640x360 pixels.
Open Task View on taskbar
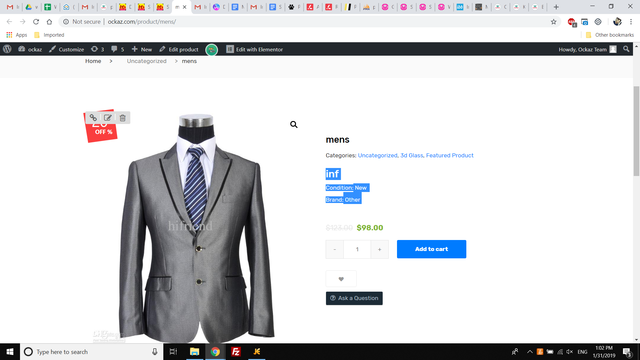pos(173,351)
